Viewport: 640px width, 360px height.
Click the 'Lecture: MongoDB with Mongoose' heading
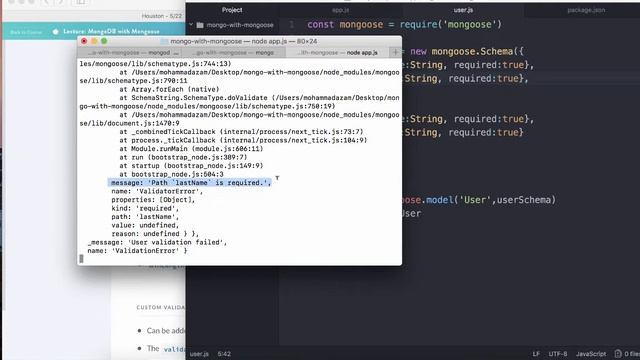coord(111,31)
